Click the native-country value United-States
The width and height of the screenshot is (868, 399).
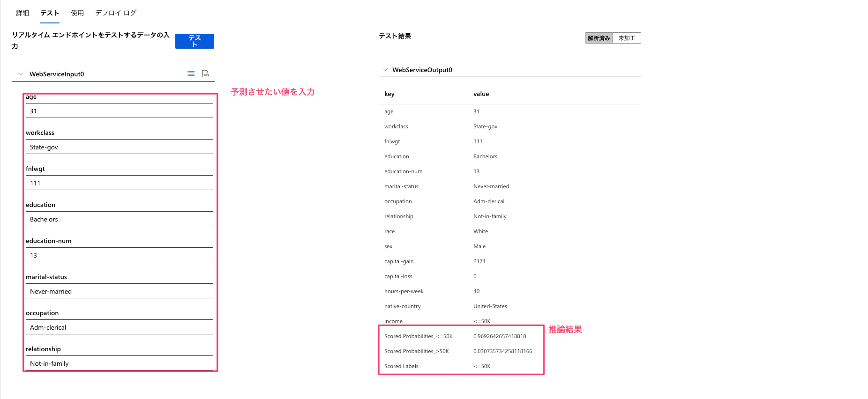tap(490, 306)
